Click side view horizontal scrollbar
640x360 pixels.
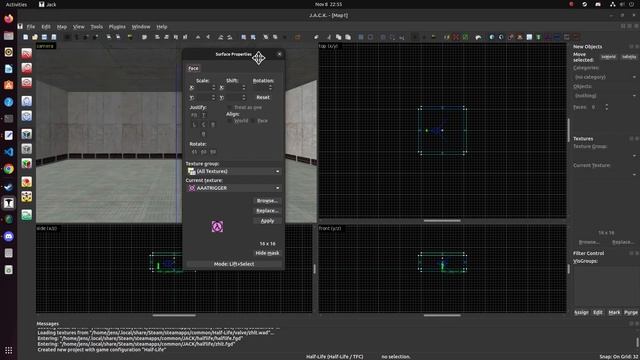tap(174, 315)
